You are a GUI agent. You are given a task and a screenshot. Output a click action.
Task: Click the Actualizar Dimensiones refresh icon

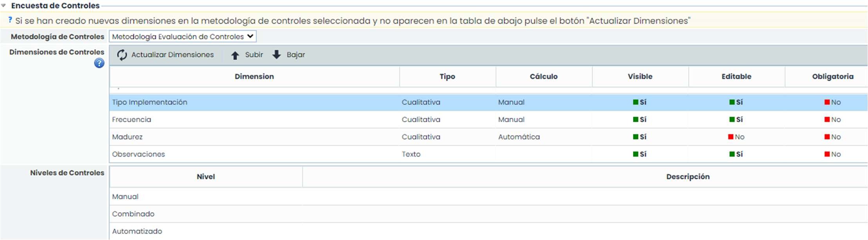click(x=122, y=55)
